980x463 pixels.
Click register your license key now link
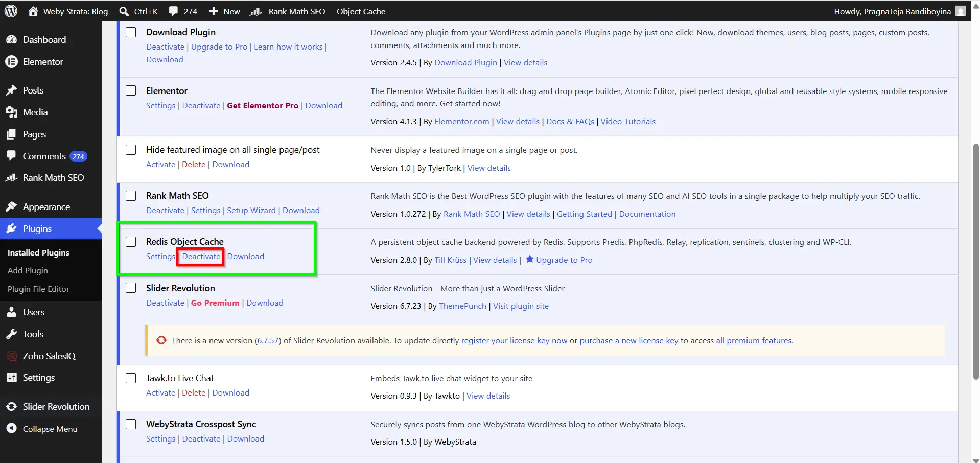(514, 340)
